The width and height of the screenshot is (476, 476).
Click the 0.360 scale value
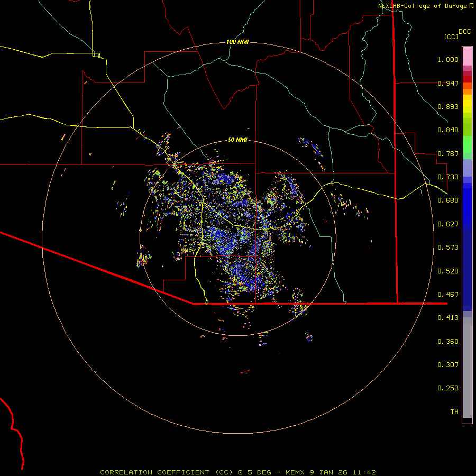pos(448,342)
